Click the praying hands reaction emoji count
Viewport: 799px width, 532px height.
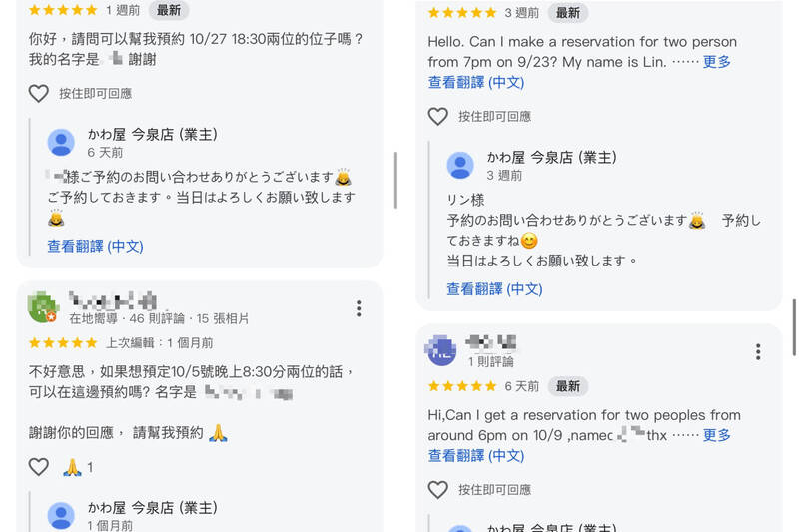(78, 467)
